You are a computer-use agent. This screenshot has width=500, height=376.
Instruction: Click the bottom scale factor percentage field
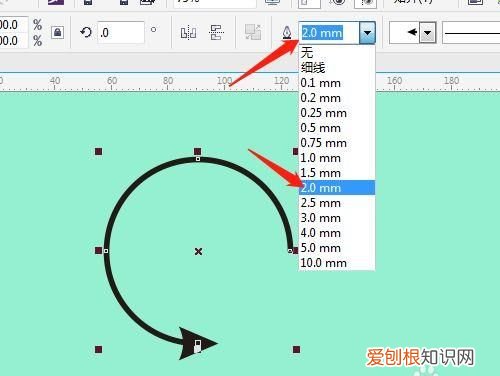13,41
